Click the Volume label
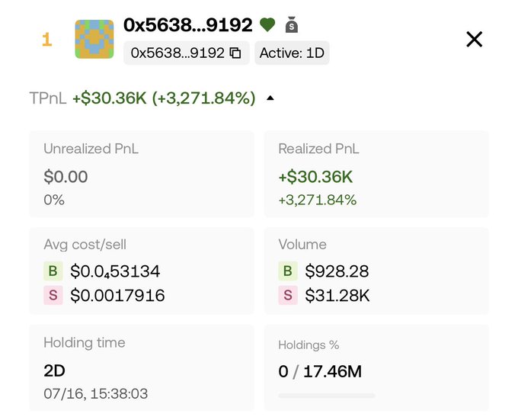The width and height of the screenshot is (518, 420). (x=302, y=245)
